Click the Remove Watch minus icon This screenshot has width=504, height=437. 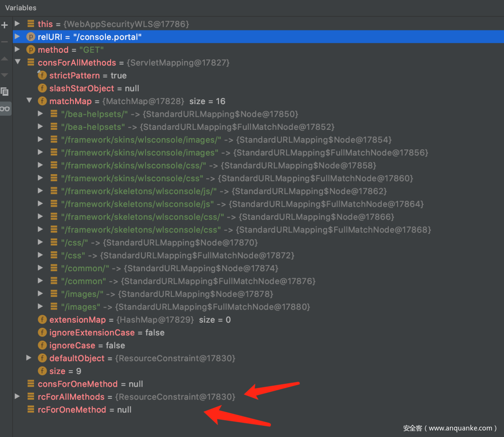coord(5,42)
